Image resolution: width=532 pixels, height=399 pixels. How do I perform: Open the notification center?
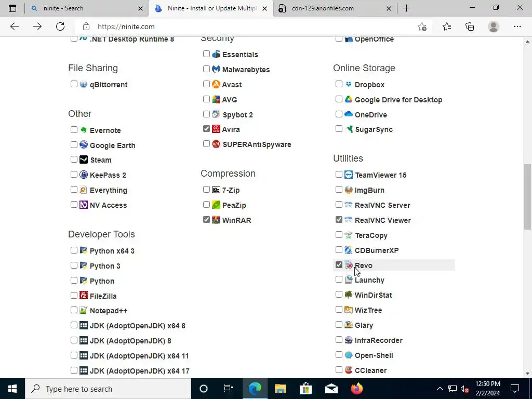click(515, 389)
